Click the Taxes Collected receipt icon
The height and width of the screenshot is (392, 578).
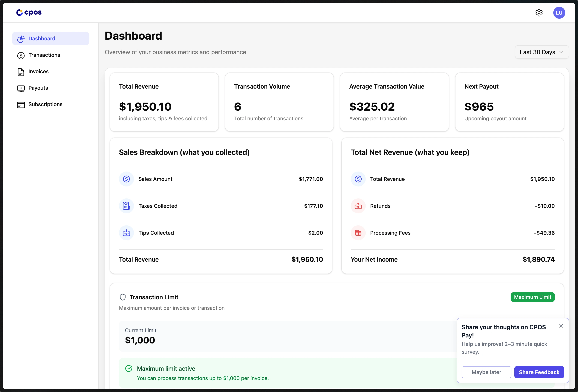point(126,206)
